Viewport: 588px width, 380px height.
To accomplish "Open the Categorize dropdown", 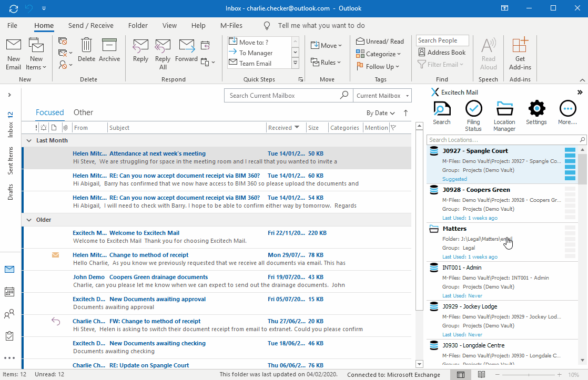I will coord(378,54).
